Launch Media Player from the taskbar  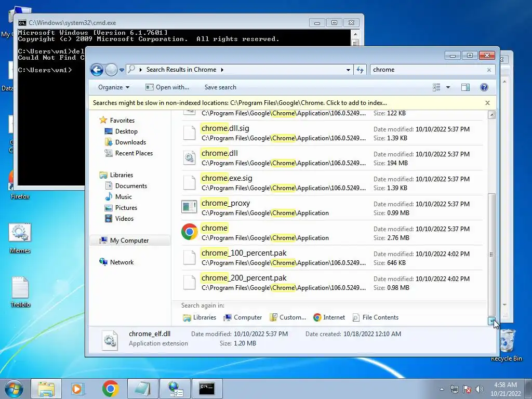(x=78, y=389)
